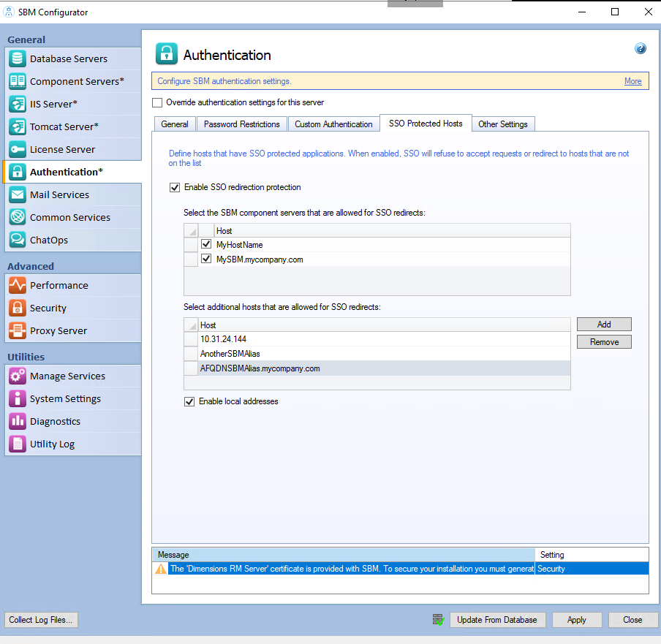Disable SSO redirection protection
Screen dimensions: 661x644
175,187
